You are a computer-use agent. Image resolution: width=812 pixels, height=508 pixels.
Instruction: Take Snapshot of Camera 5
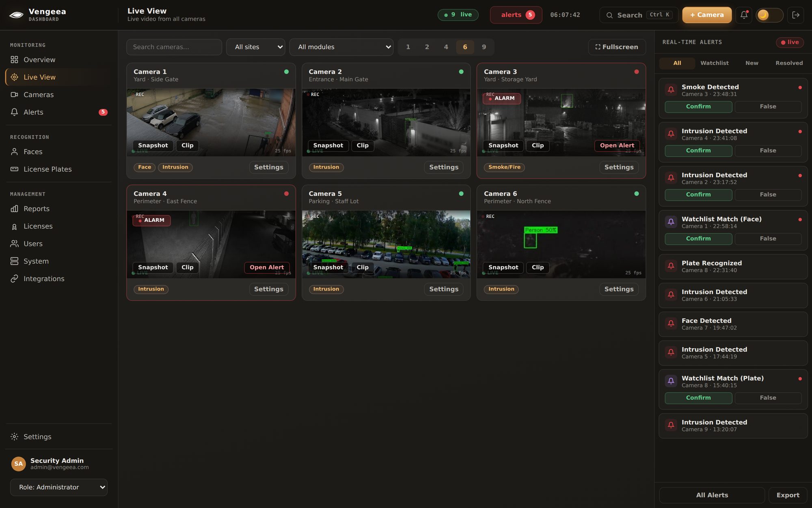click(328, 267)
